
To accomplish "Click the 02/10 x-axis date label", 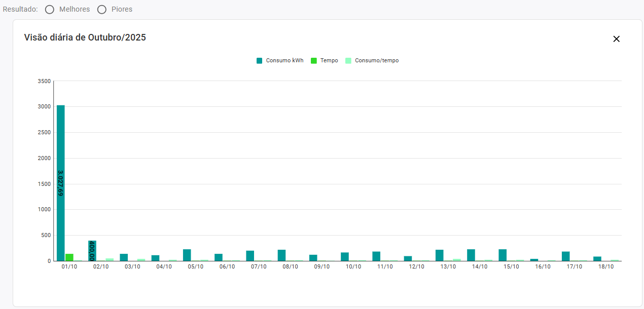I will [101, 267].
